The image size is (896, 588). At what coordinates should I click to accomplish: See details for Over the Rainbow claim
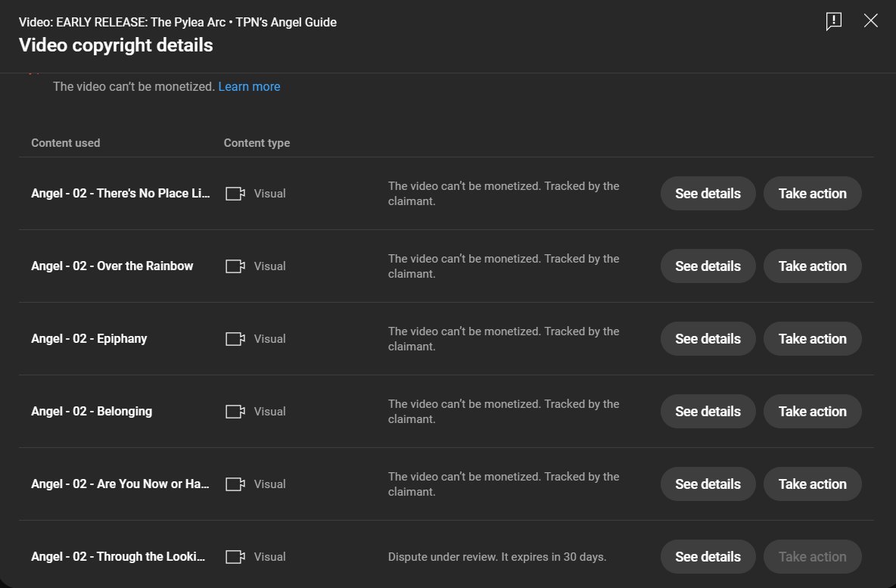point(708,266)
